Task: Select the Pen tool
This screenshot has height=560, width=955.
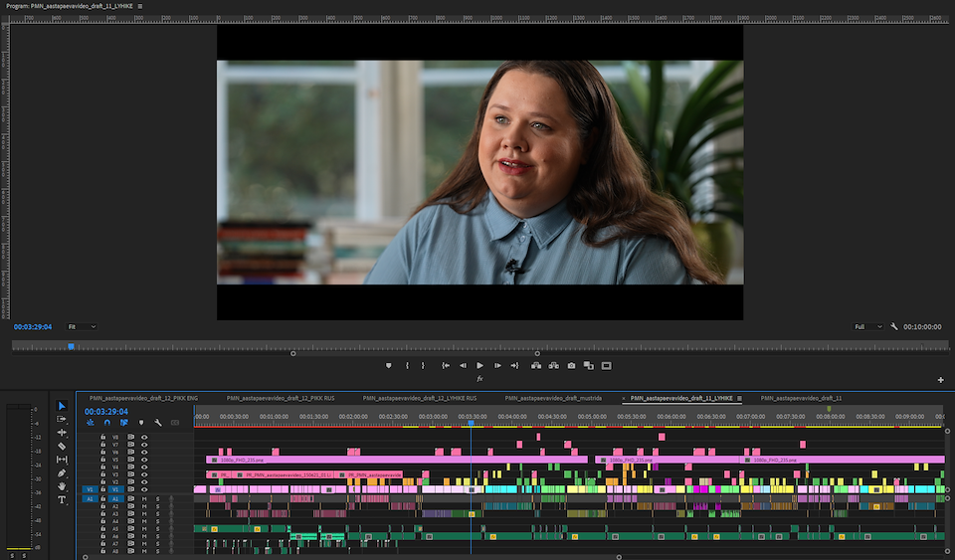Action: (62, 473)
